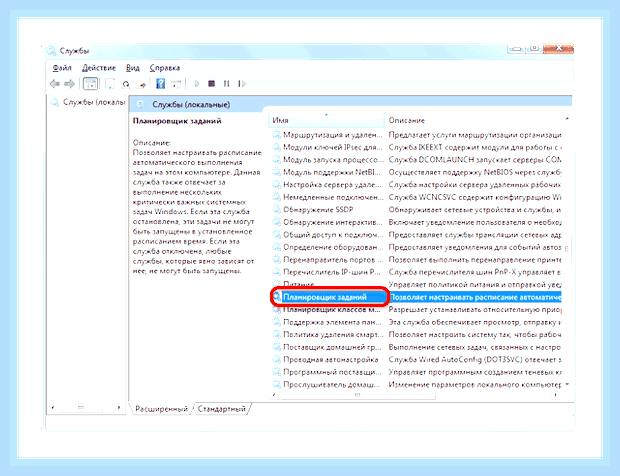Screen dimensions: 620x476
Task: Select the Определение оборудован… service
Action: pyautogui.click(x=333, y=247)
